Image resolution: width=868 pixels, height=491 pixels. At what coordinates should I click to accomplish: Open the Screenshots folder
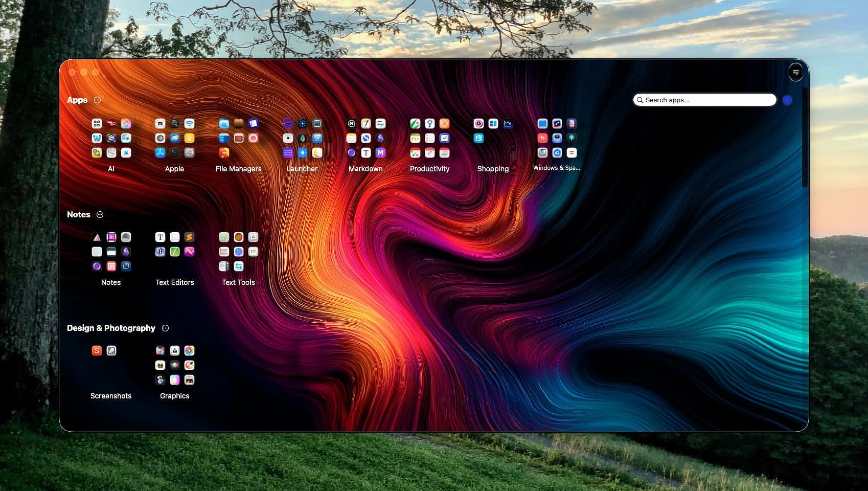[x=111, y=366]
